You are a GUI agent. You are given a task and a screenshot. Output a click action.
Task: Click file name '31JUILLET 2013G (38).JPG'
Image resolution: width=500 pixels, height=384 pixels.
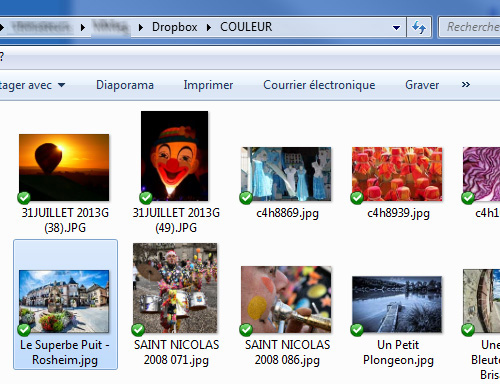(65, 220)
